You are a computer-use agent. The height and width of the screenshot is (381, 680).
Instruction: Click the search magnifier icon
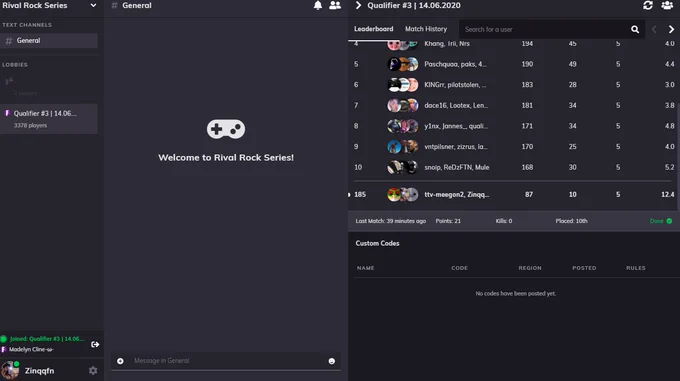pyautogui.click(x=635, y=29)
